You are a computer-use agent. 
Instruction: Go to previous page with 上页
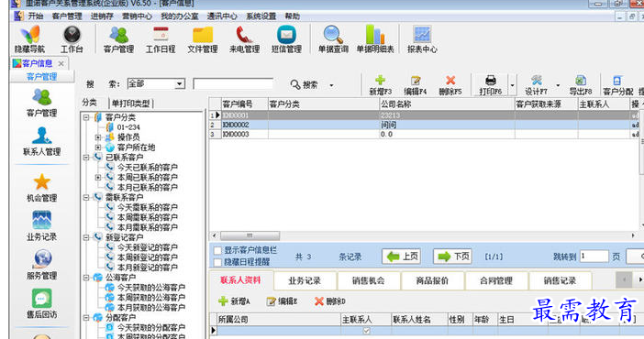click(402, 257)
